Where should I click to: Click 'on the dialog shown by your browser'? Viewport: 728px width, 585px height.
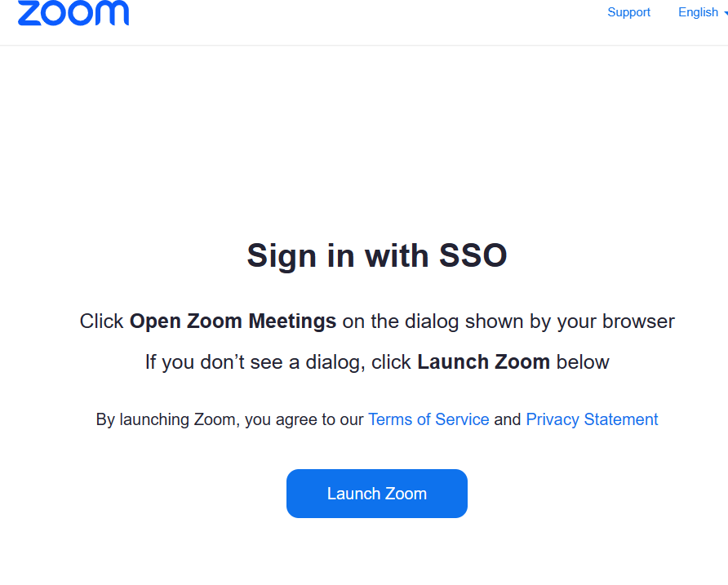(508, 321)
